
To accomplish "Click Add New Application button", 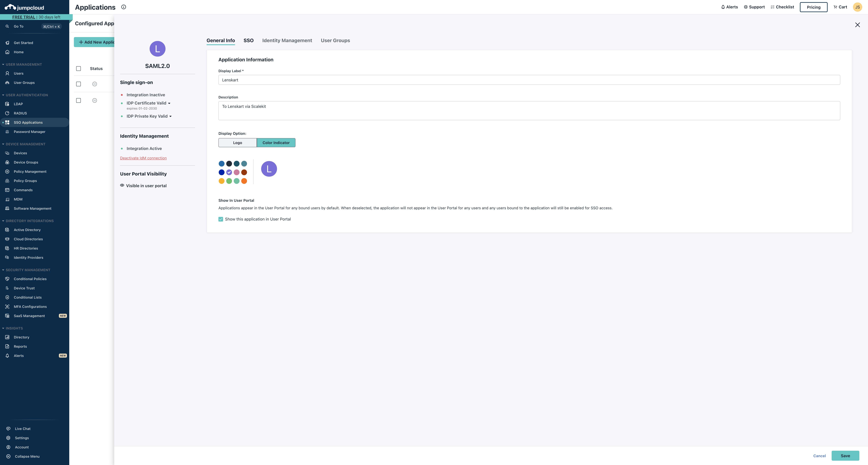I will pyautogui.click(x=94, y=42).
